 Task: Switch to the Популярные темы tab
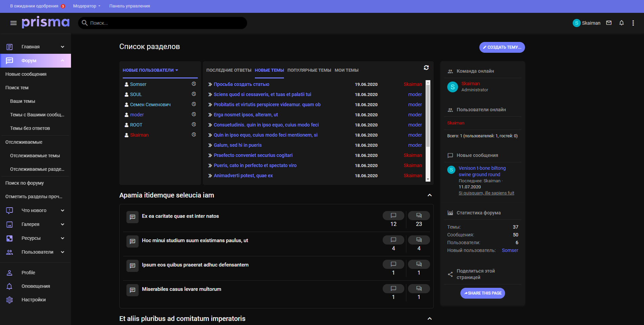309,70
